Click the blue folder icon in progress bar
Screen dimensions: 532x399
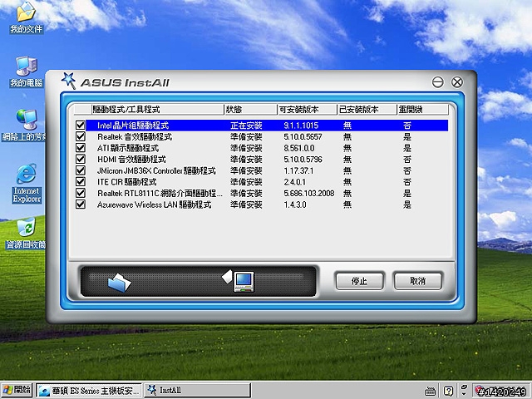(x=119, y=283)
